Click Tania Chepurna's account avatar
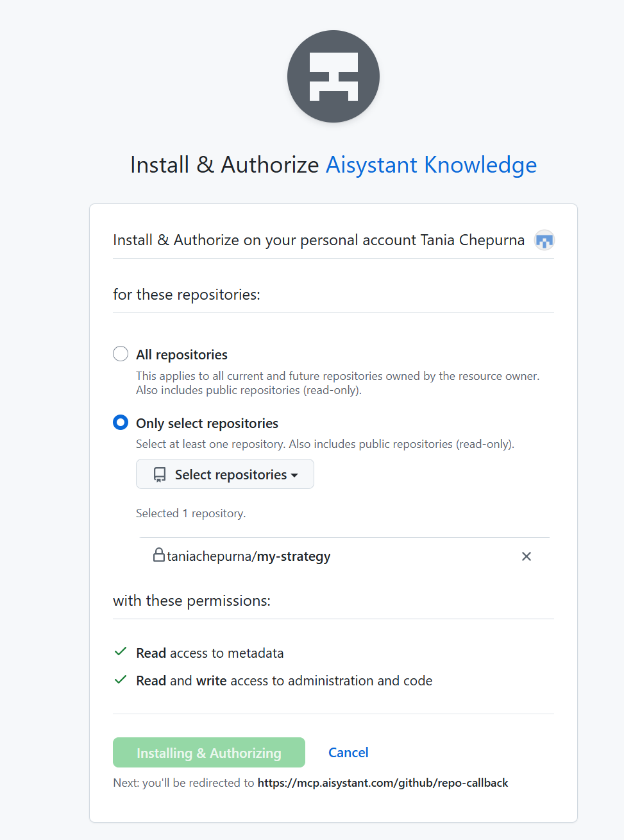 coord(544,241)
